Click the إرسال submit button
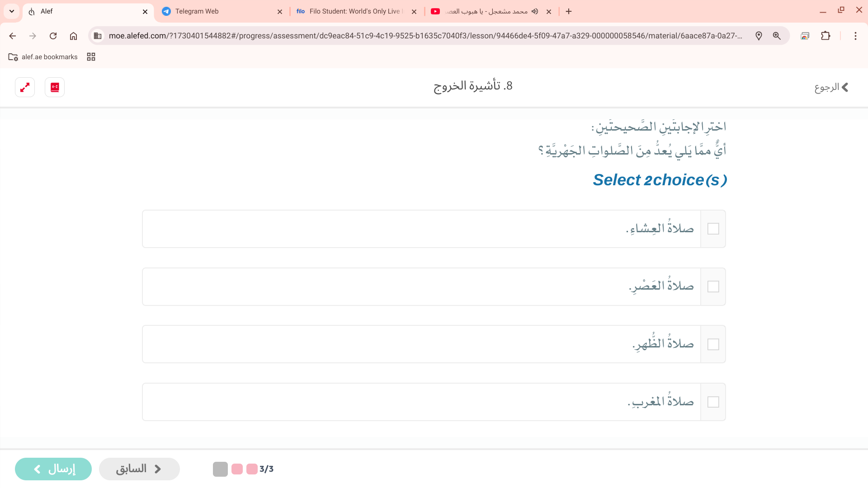The width and height of the screenshot is (868, 488). point(53,469)
